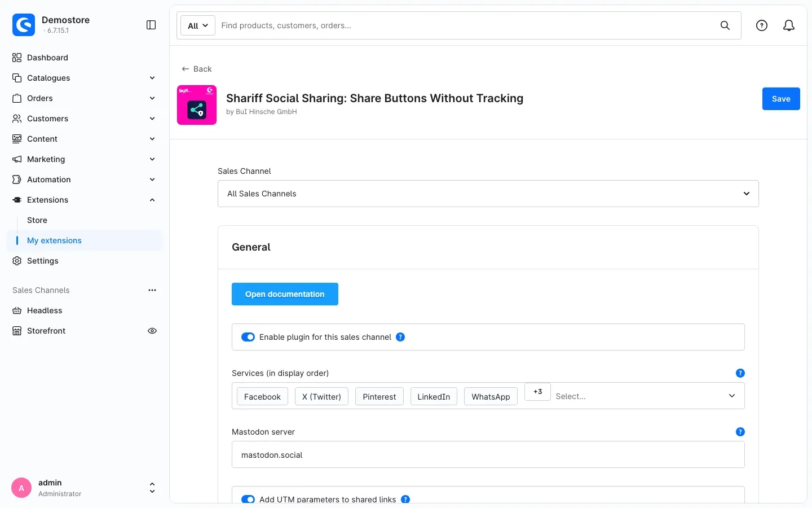Toggle Storefront visibility eye icon
The width and height of the screenshot is (812, 508).
point(152,331)
